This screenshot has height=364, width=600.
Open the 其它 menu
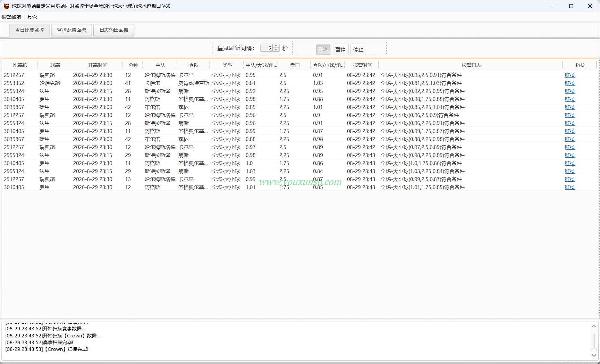pos(32,17)
